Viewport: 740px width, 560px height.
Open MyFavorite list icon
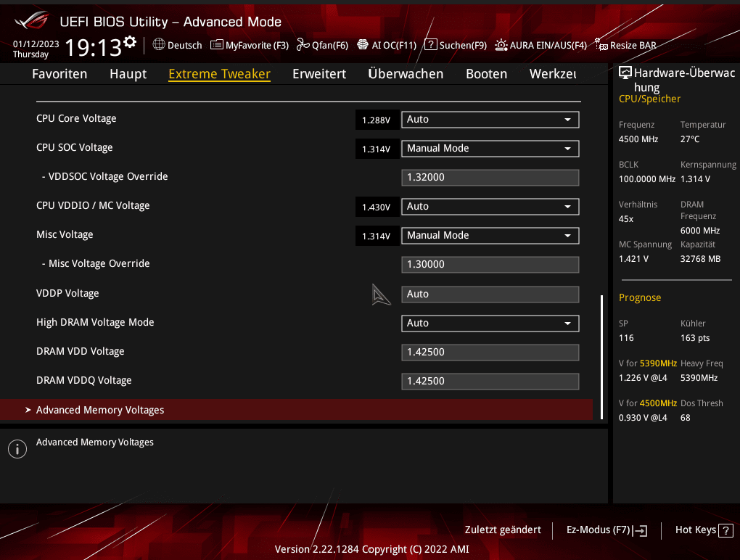(217, 45)
